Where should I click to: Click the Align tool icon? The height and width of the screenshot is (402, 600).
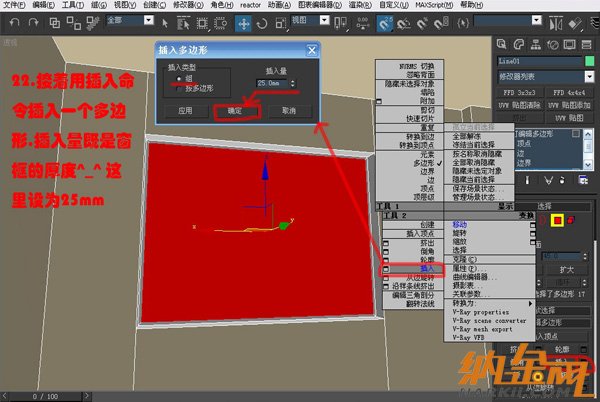point(575,24)
